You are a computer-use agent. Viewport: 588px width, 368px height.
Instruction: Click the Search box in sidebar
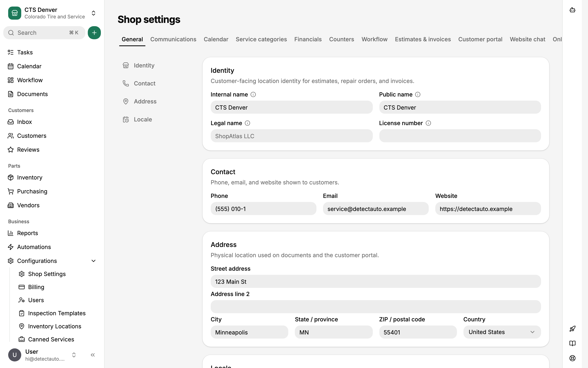(x=44, y=33)
